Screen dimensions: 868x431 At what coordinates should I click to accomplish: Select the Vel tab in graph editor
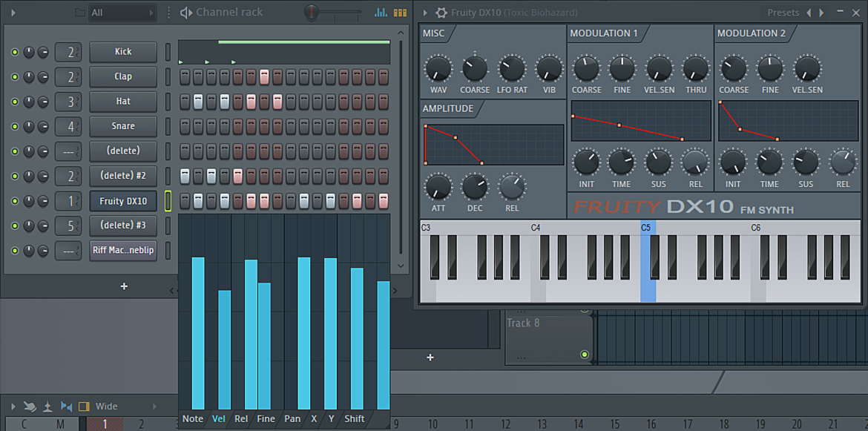pyautogui.click(x=219, y=419)
